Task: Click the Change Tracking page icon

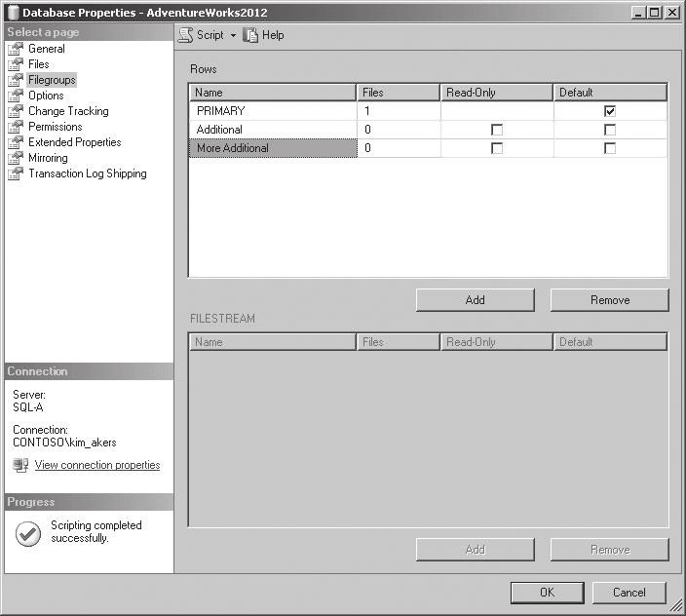Action: (x=16, y=111)
